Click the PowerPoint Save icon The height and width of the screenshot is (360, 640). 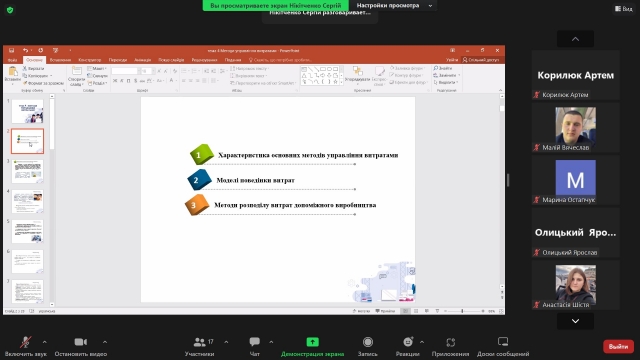coord(11,51)
